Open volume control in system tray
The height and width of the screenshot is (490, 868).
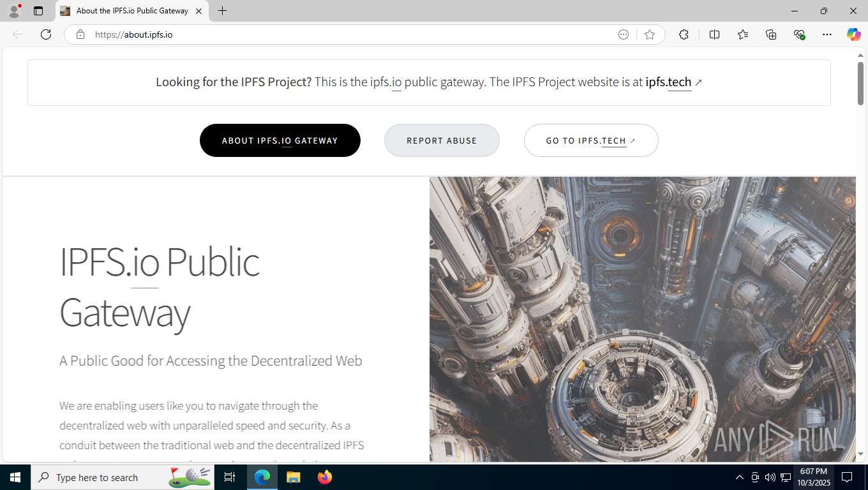tap(770, 477)
